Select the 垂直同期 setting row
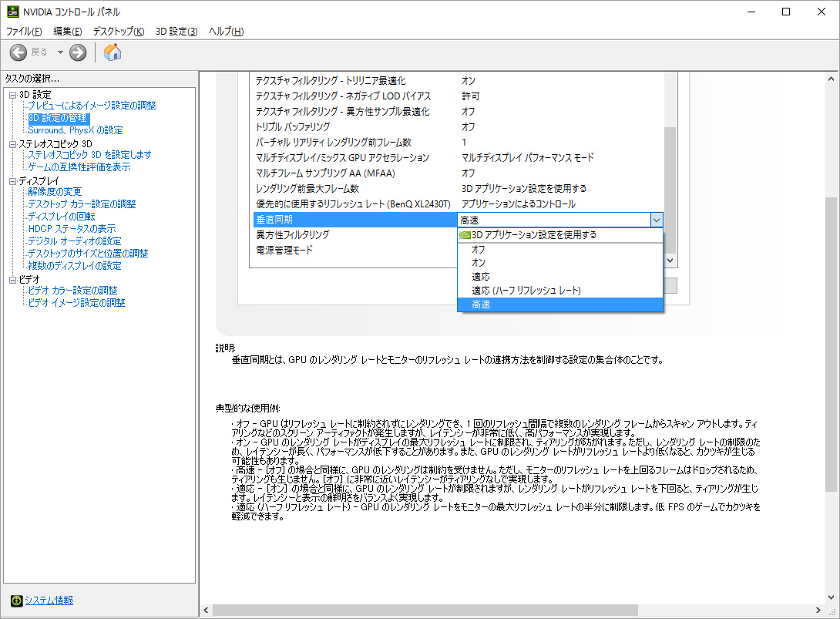The image size is (840, 619). tap(354, 220)
